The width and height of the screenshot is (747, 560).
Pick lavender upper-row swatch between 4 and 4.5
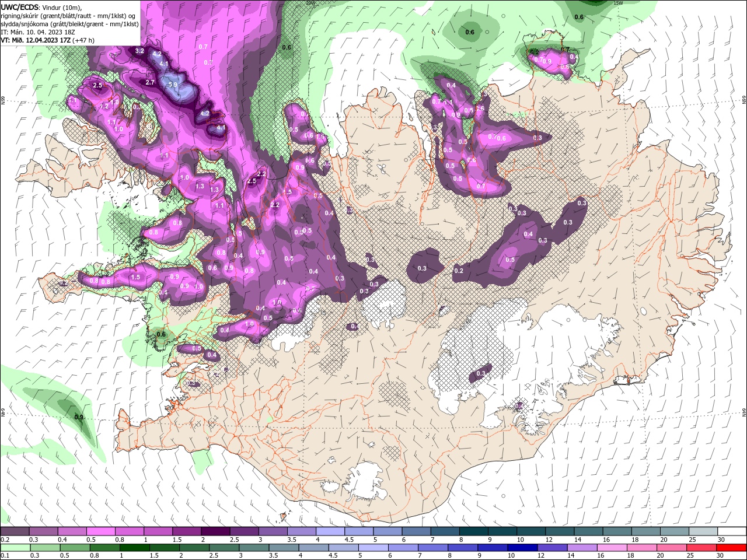pos(330,531)
